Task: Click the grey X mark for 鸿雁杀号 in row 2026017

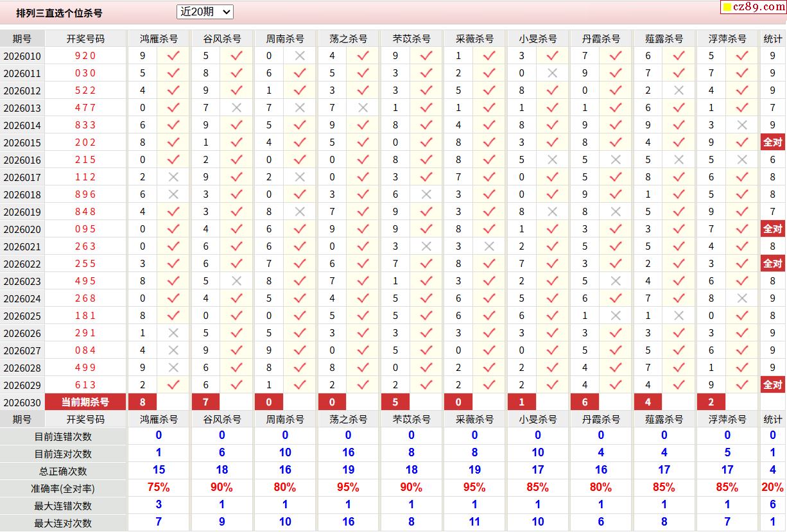Action: 173,177
